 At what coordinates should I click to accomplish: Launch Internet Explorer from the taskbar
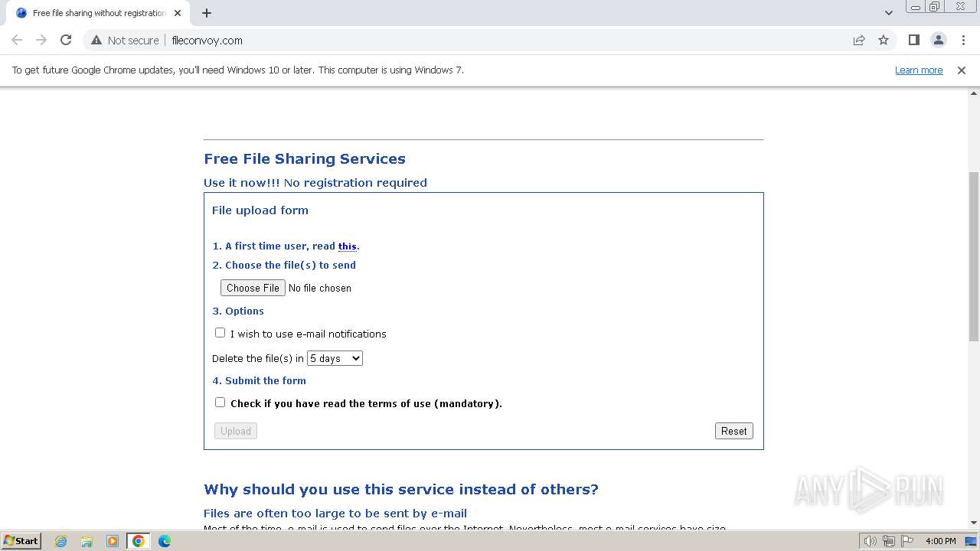pos(61,541)
